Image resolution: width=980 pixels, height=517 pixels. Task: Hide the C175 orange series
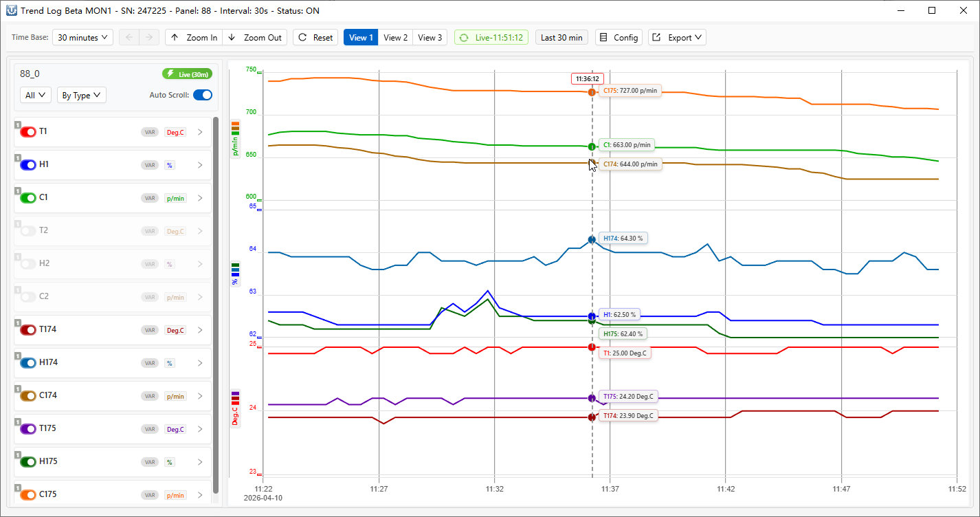tap(28, 495)
